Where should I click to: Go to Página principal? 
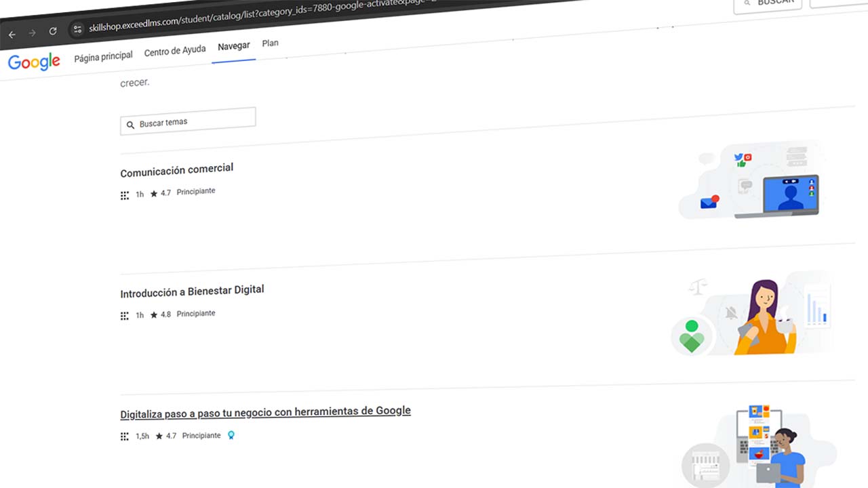[x=103, y=56]
